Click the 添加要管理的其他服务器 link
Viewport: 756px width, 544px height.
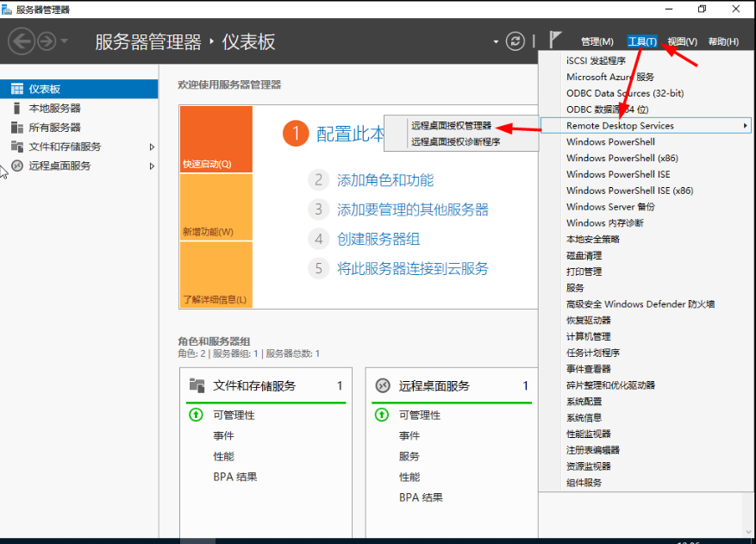point(413,209)
